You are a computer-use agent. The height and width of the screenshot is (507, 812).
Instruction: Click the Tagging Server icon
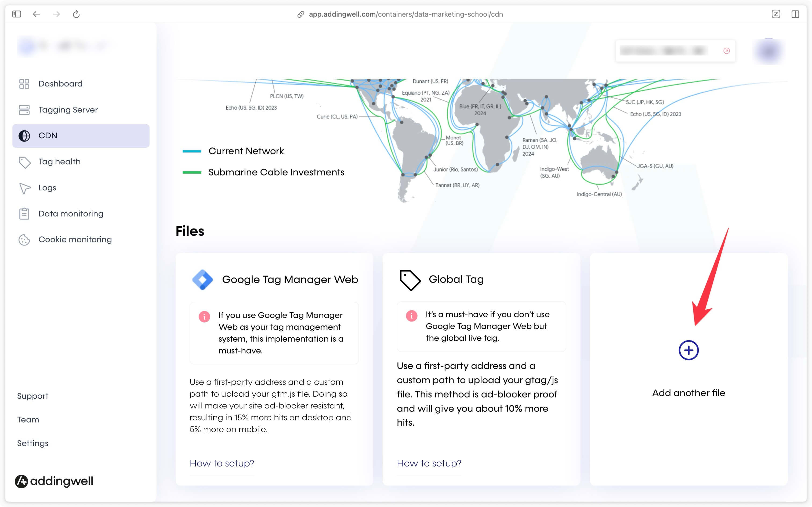click(24, 110)
